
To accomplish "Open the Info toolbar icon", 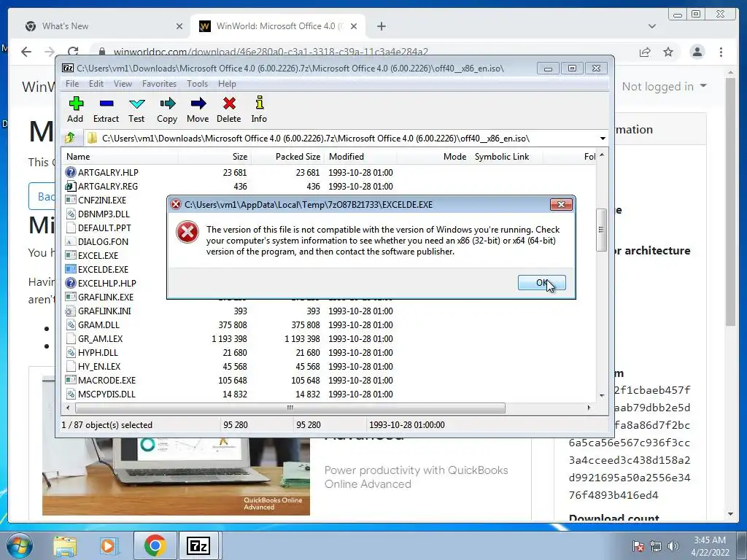I will click(259, 104).
